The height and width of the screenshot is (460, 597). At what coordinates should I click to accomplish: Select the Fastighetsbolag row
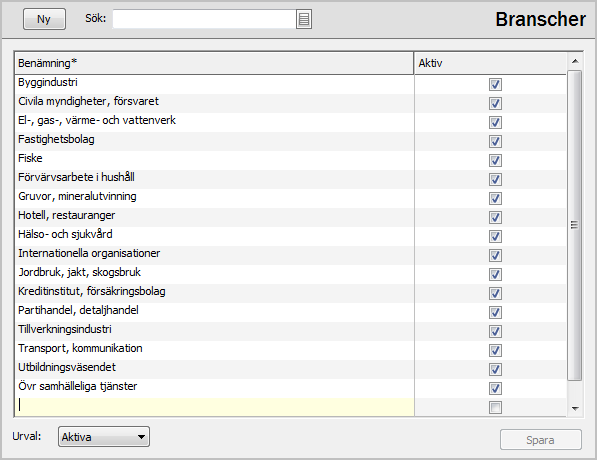point(214,141)
